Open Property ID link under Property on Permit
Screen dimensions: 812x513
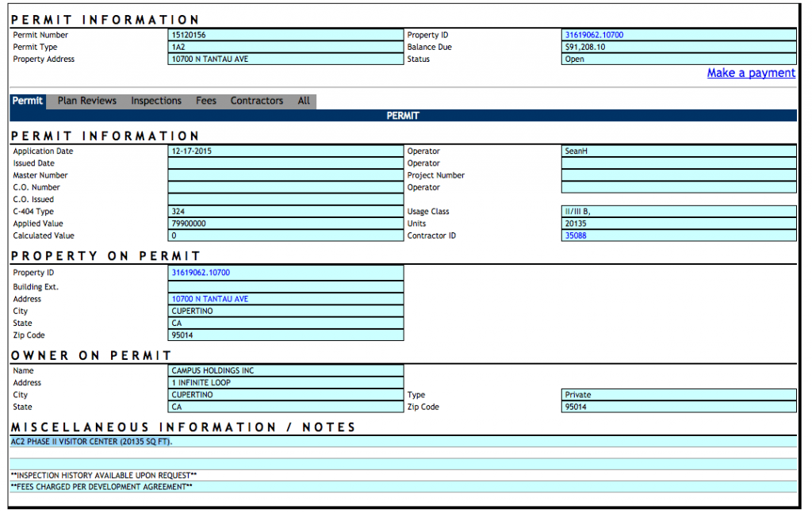(x=201, y=273)
